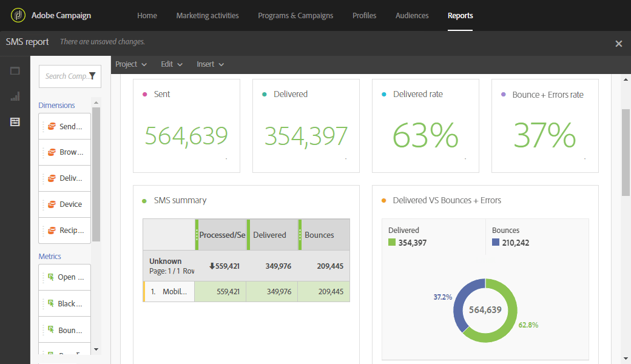The width and height of the screenshot is (631, 364).
Task: Go to Marketing activities
Action: click(x=208, y=16)
